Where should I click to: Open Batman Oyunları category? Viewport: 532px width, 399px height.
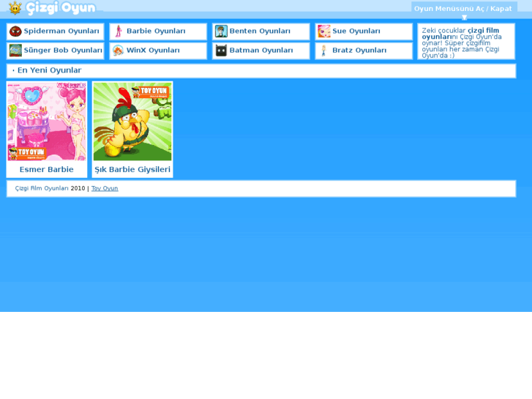click(261, 51)
